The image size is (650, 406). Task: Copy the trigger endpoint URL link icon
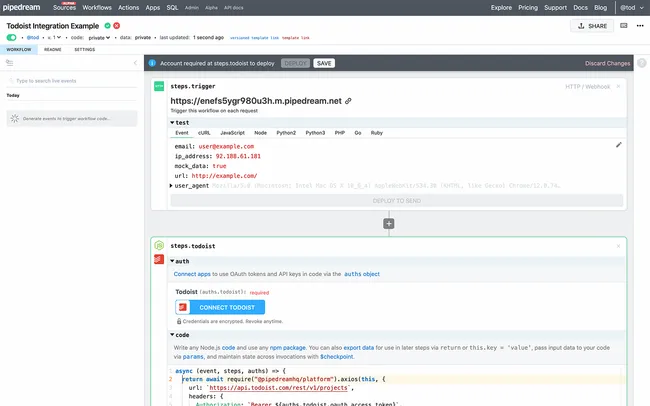pyautogui.click(x=348, y=101)
